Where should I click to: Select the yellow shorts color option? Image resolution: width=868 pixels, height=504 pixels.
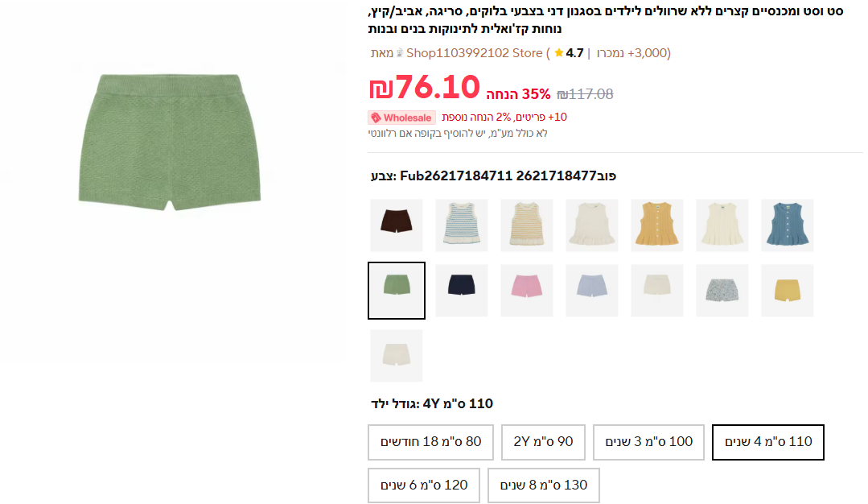[787, 290]
